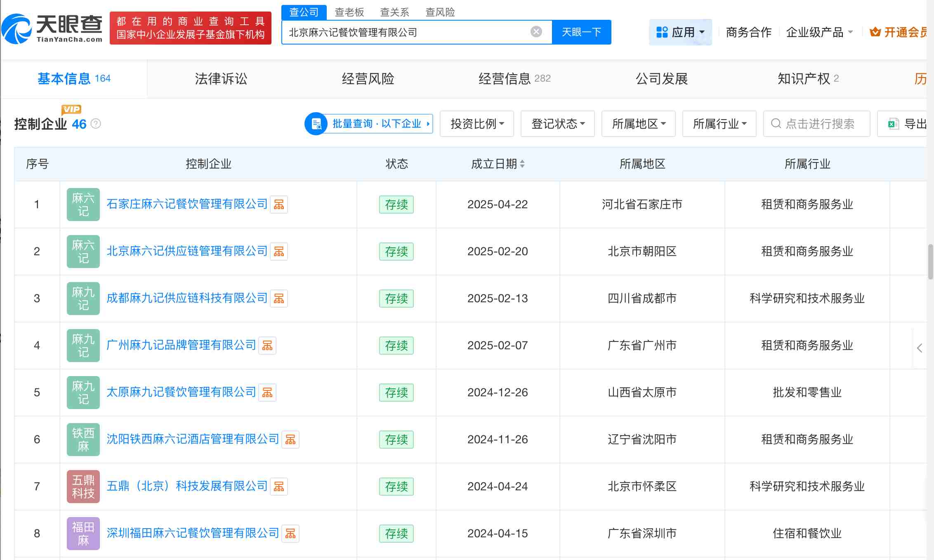
Task: Click the question mark icon beside 控制企业 46
Action: (96, 124)
